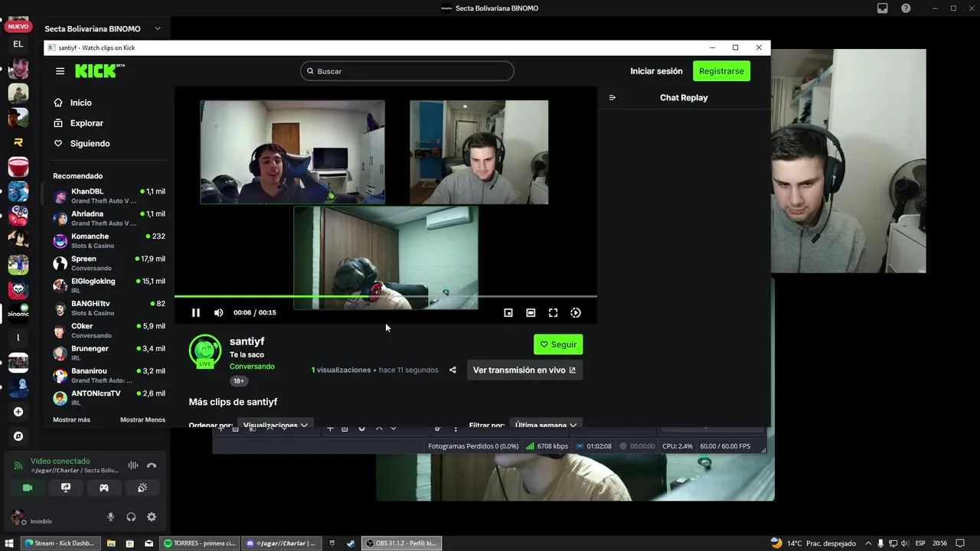Open Explorar in Kick sidebar
Screen dimensions: 980x551
[x=86, y=123]
